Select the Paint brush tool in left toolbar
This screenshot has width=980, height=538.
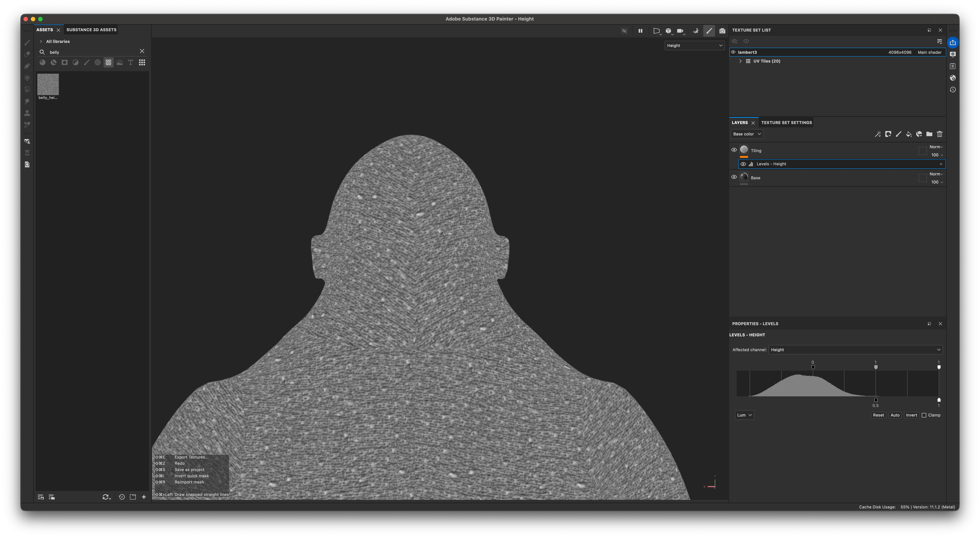[27, 43]
